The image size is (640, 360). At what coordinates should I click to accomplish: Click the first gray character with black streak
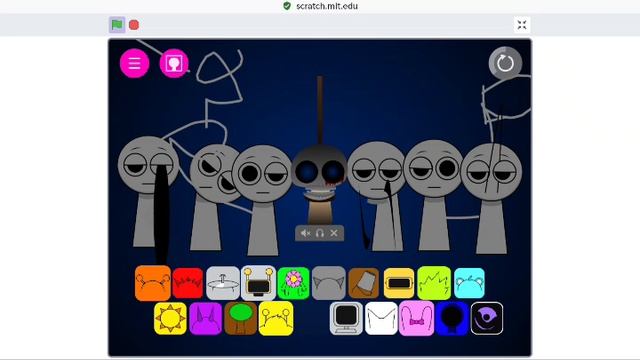tap(148, 192)
